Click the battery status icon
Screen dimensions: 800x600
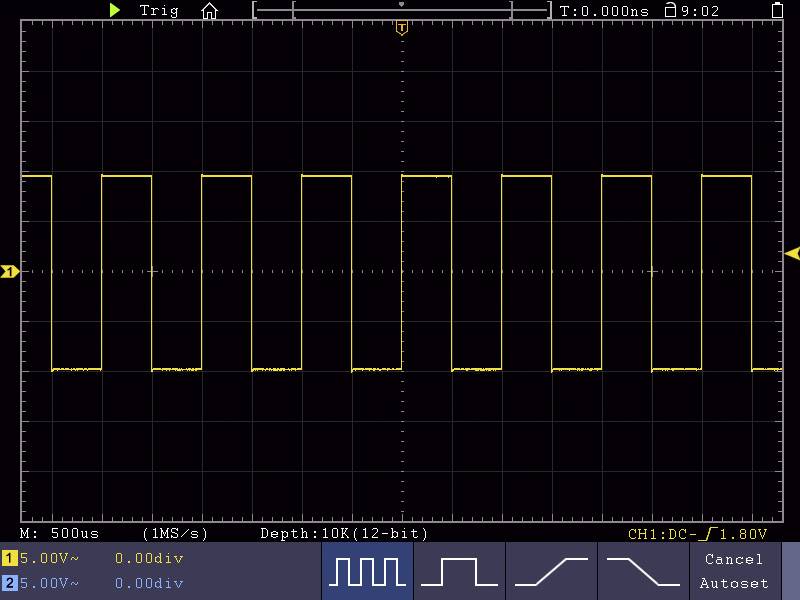778,10
